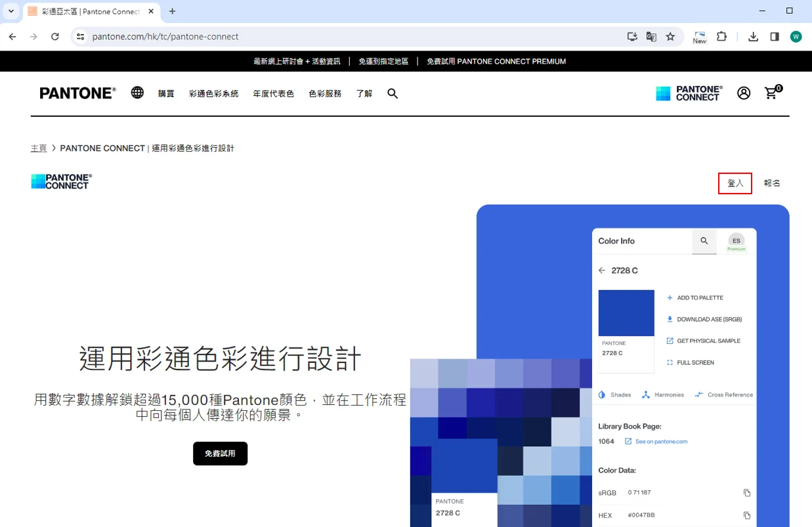Open the See on pantone.com link
Screen dimensions: 812x527
pyautogui.click(x=660, y=441)
